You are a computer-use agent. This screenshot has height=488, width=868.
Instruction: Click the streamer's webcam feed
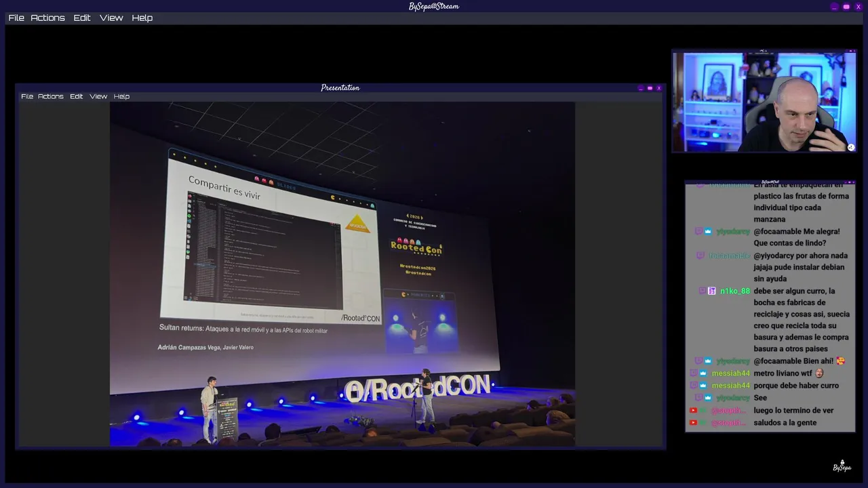(x=764, y=102)
